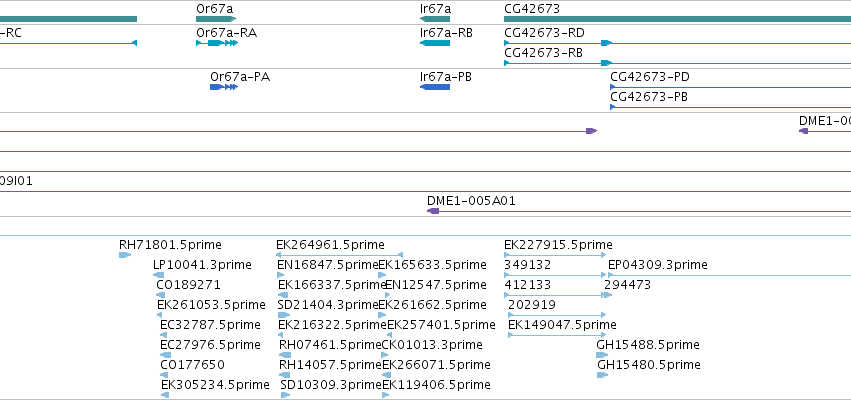Select the Ir67a-RB transcript glyph

pyautogui.click(x=435, y=43)
